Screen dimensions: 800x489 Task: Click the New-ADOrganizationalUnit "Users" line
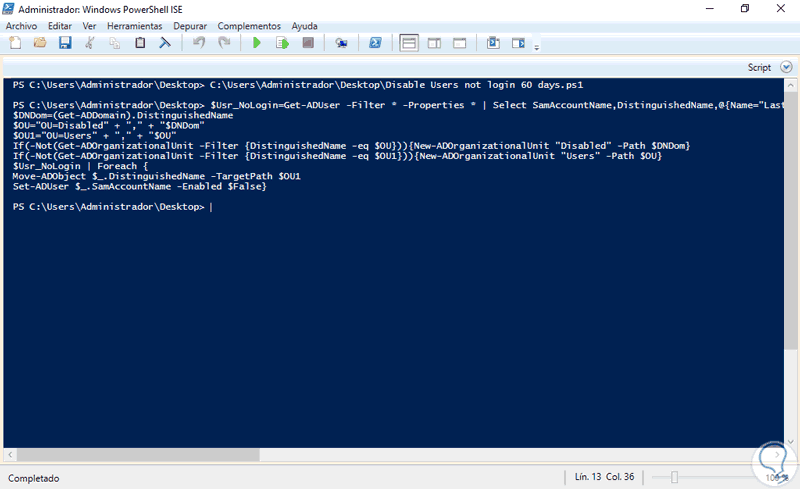click(x=337, y=156)
